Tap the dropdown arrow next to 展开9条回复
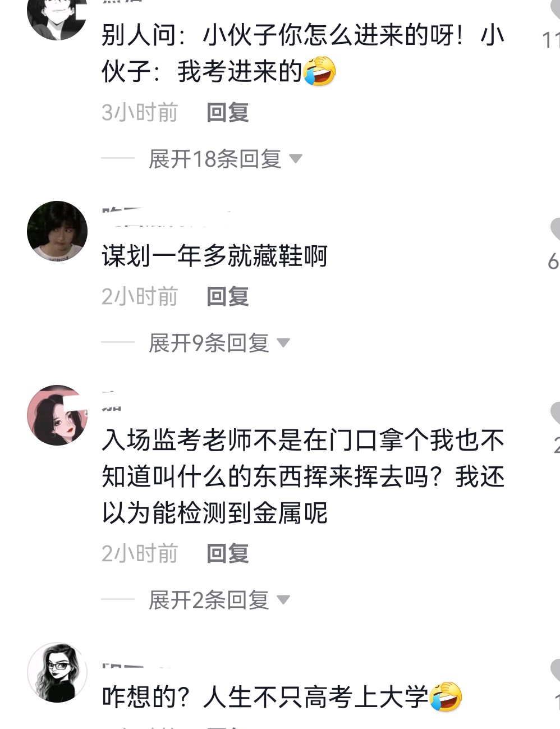560x729 pixels. coord(283,343)
